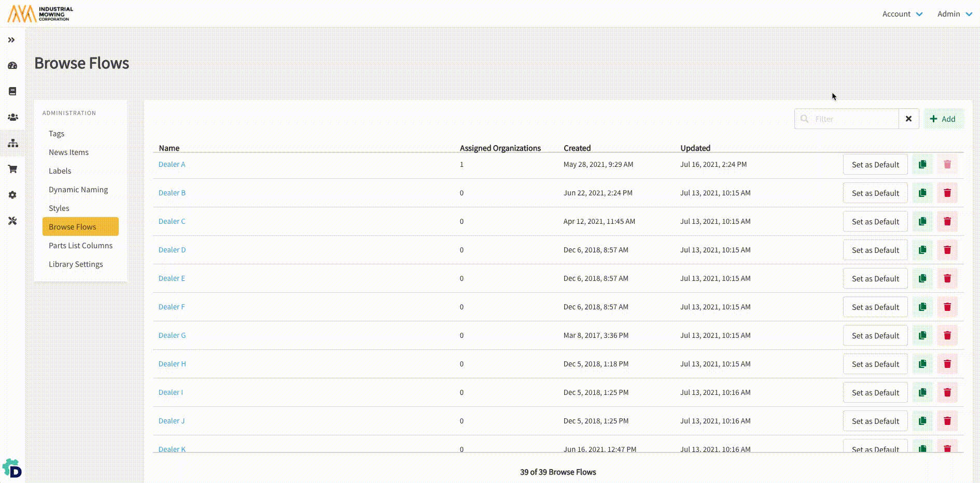The image size is (980, 483).
Task: Open the library book icon in sidebar
Action: (x=12, y=91)
